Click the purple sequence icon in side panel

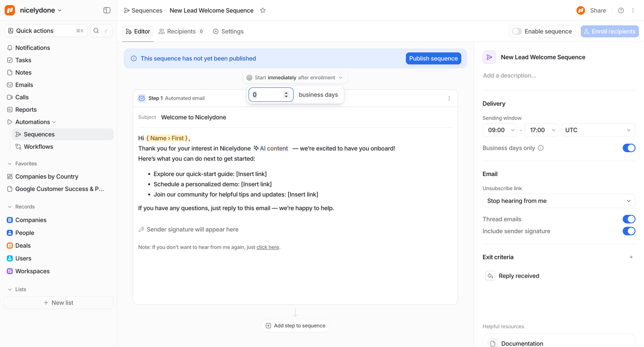coord(489,57)
